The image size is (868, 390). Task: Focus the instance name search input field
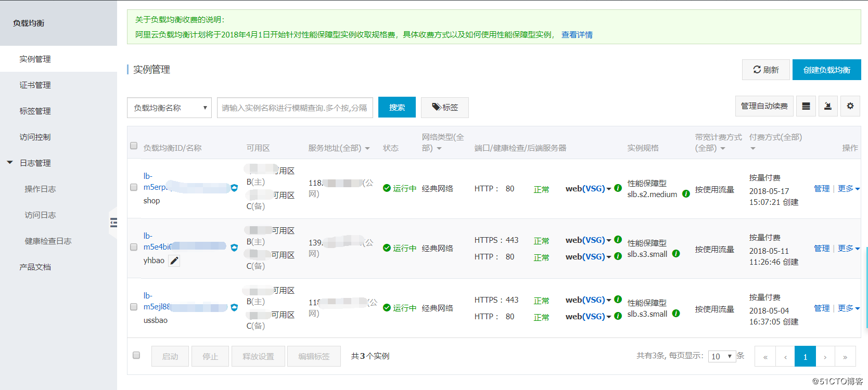295,108
